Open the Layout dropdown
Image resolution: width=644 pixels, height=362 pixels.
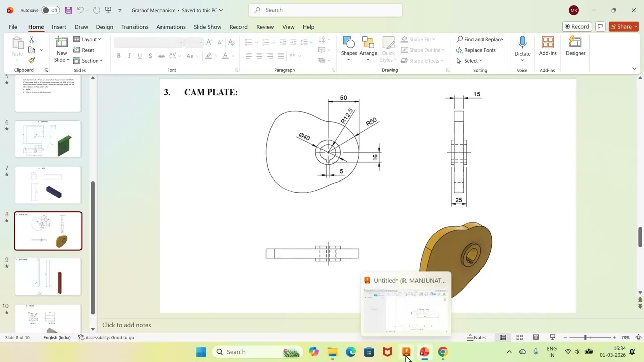(88, 39)
